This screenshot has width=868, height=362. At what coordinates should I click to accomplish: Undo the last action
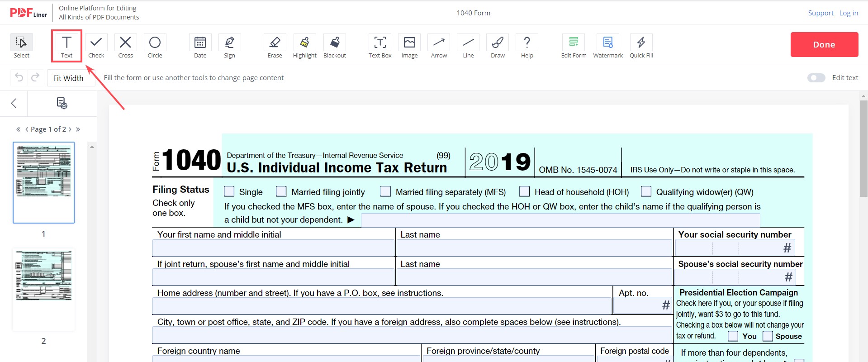click(19, 77)
